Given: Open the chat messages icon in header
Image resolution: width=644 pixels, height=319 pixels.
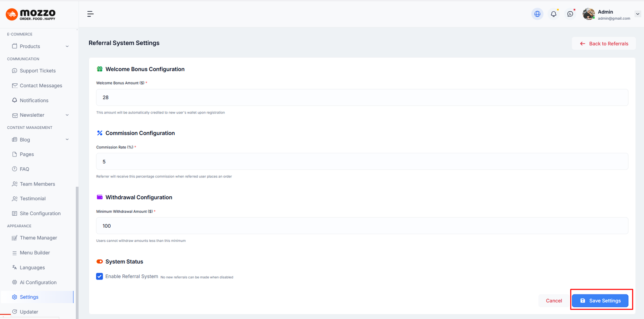Looking at the screenshot, I should click(x=570, y=14).
